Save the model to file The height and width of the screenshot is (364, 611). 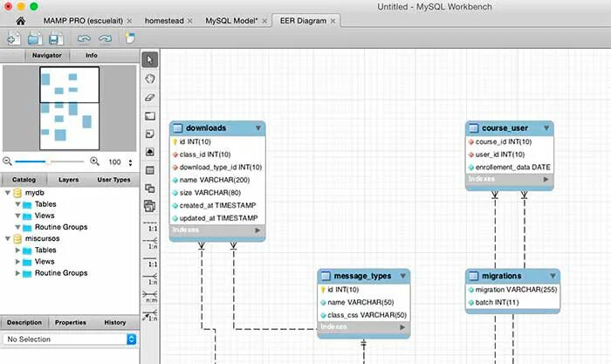(x=56, y=38)
